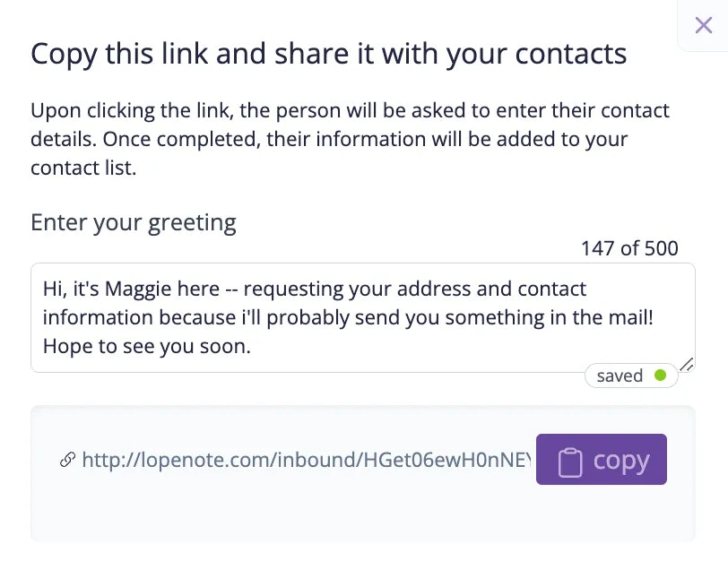Viewport: 728px width, 570px height.
Task: Place cursor after Hope to see you soon
Action: (x=252, y=346)
